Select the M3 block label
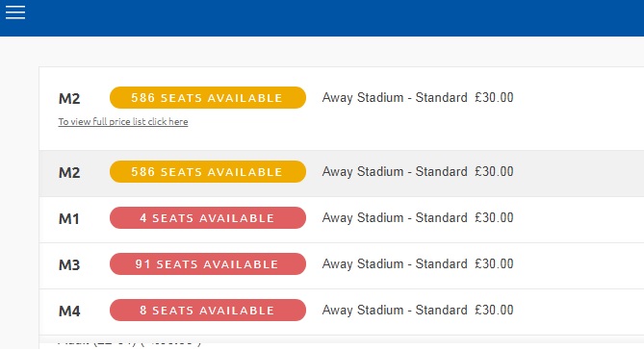The height and width of the screenshot is (349, 644). (69, 265)
